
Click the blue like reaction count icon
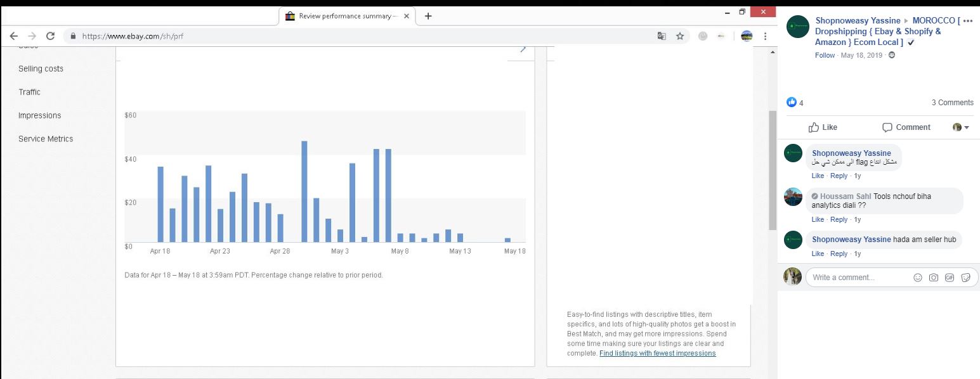click(x=791, y=103)
